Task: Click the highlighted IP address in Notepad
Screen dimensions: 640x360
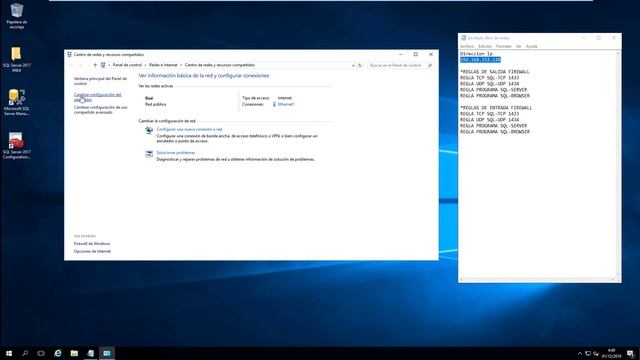Action: 480,60
